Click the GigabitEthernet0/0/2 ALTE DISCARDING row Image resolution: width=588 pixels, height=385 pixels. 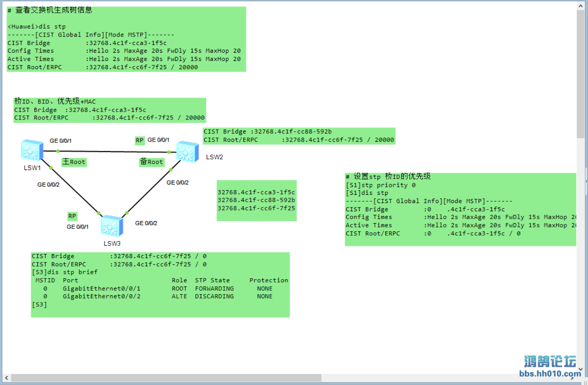(x=158, y=296)
